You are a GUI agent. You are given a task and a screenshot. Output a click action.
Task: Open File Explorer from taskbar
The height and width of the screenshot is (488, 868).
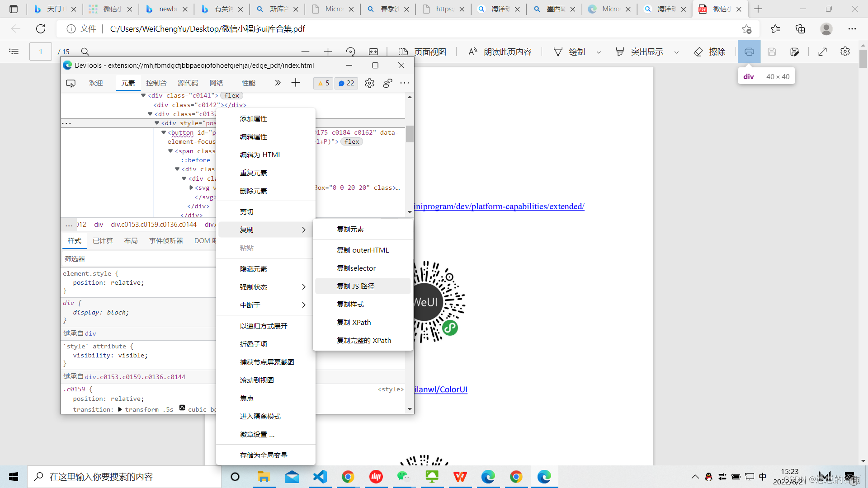point(264,477)
